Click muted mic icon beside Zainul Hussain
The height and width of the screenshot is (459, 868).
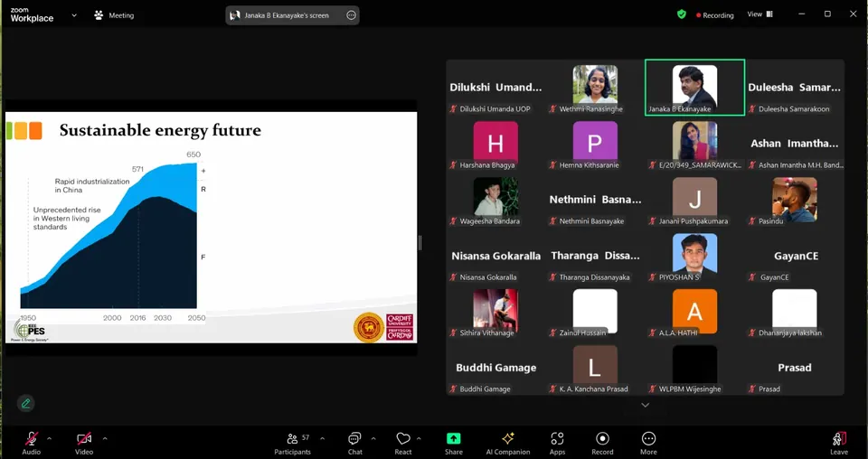click(x=552, y=333)
